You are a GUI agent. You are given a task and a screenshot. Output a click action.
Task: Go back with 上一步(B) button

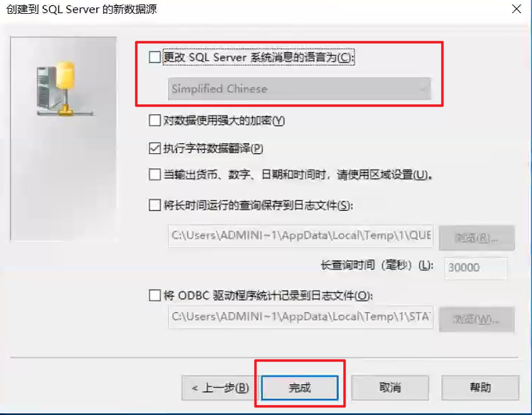click(220, 388)
